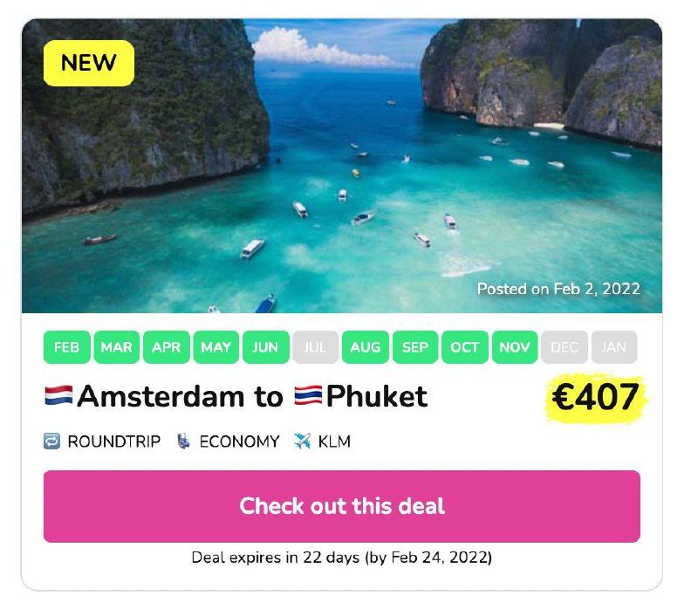Pick the OCT month chip
This screenshot has width=698, height=616.
click(465, 346)
